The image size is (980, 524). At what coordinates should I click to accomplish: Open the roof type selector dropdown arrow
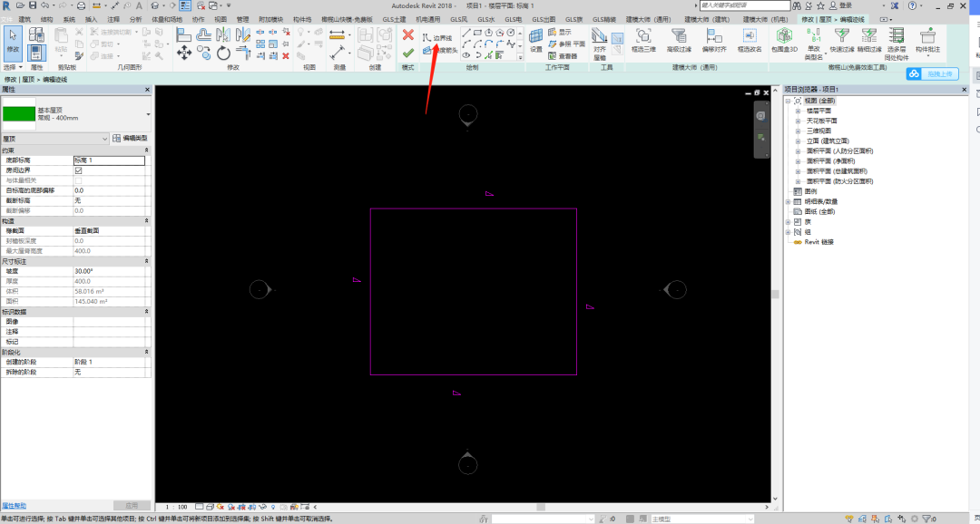tap(148, 114)
